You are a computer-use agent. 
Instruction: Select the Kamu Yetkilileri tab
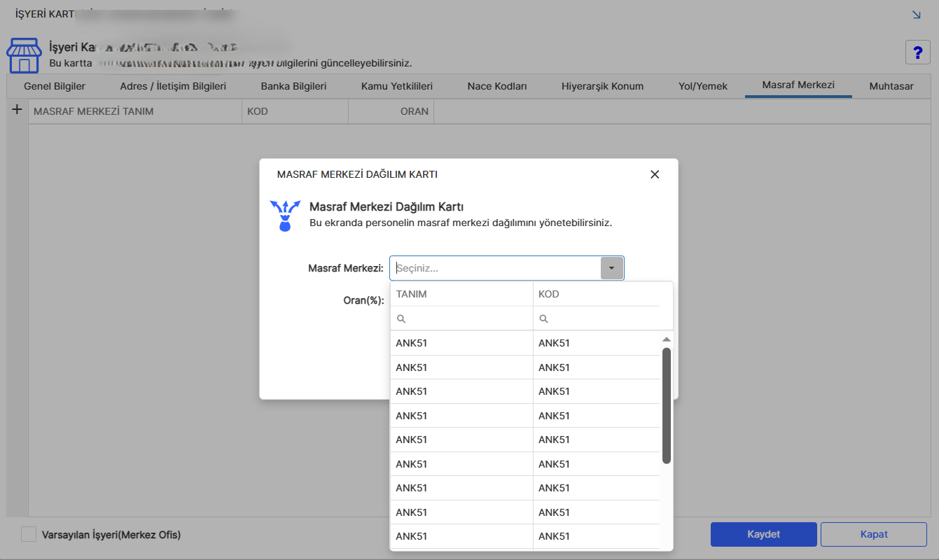pyautogui.click(x=397, y=86)
